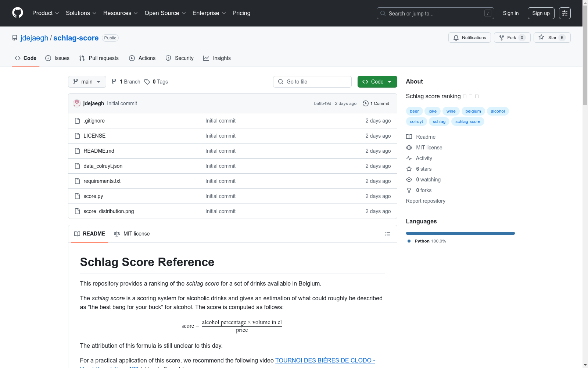Open commit history clock icon
Screen dimensions: 588x368
[365, 103]
